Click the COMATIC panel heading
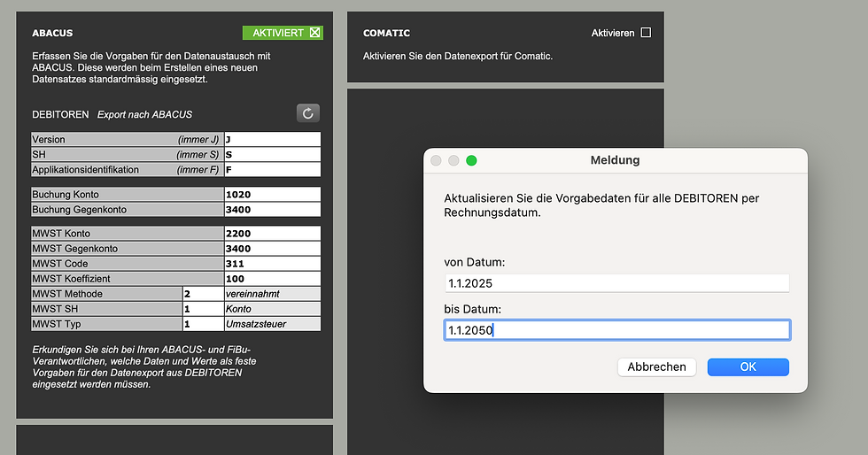 tap(386, 34)
